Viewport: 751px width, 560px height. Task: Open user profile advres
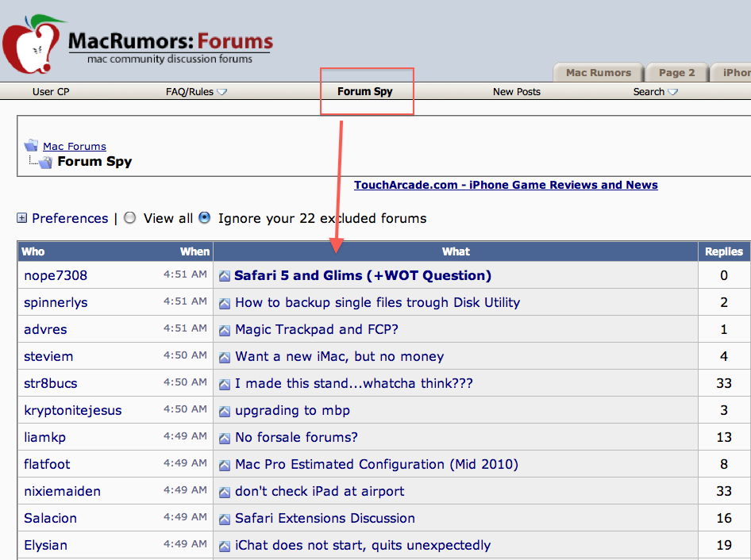[x=45, y=330]
